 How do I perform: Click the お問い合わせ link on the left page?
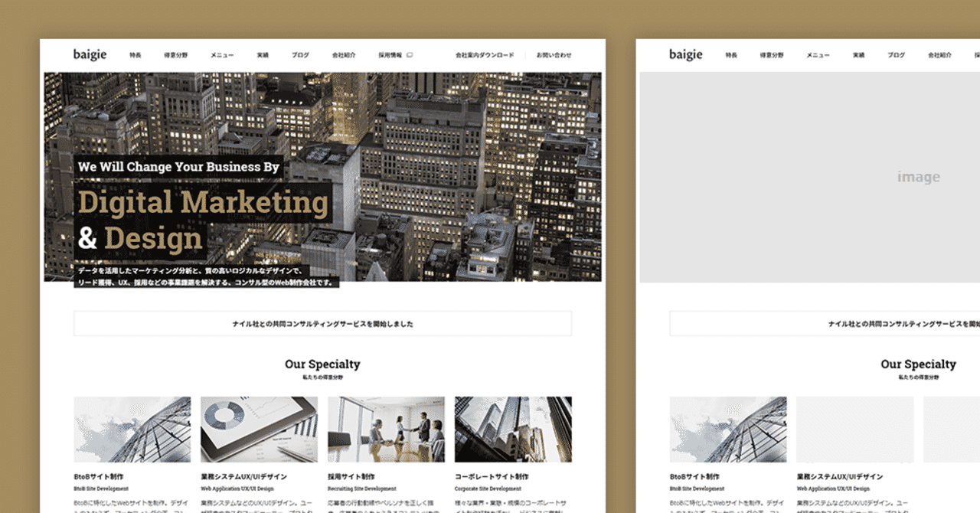tap(554, 55)
